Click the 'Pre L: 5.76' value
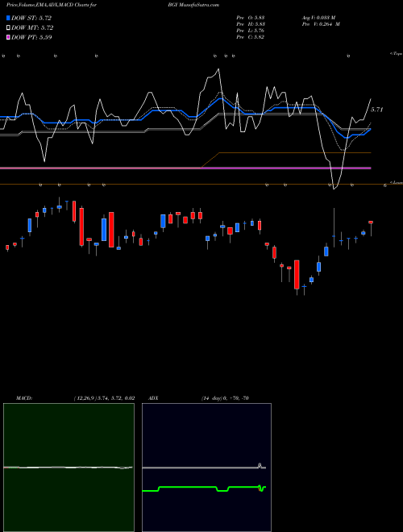The width and height of the screenshot is (403, 532). [251, 31]
